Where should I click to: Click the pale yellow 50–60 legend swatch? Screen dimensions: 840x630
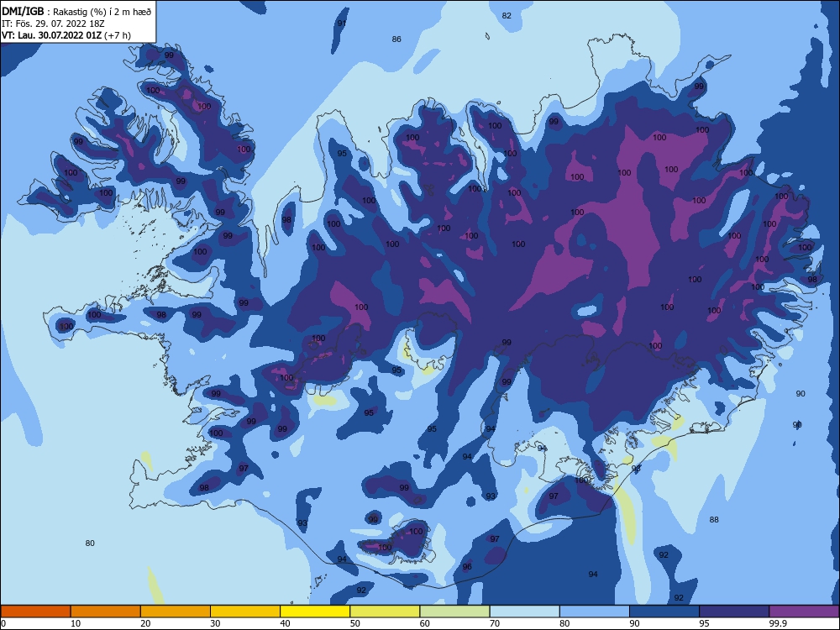click(385, 612)
